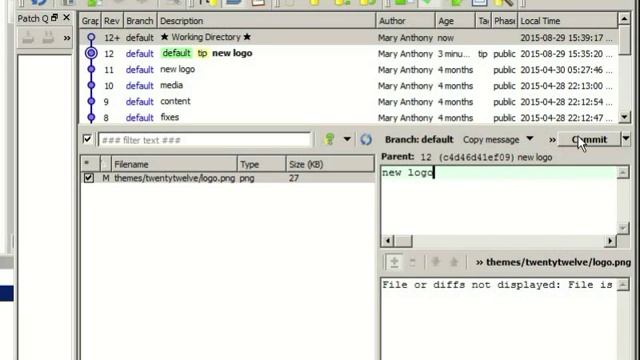Click the file status asterisk column header
The width and height of the screenshot is (640, 360).
(x=90, y=164)
